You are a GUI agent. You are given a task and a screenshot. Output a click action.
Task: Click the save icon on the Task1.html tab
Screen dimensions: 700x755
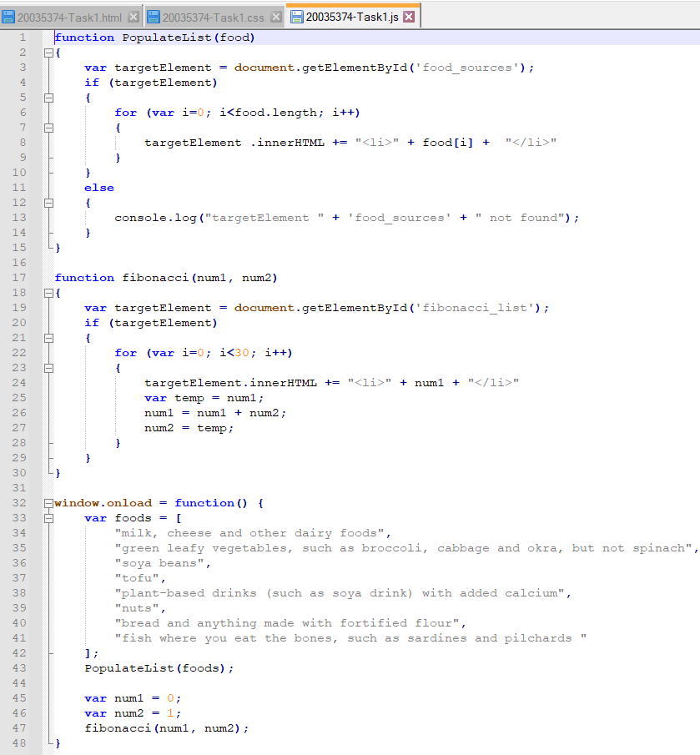[8, 18]
